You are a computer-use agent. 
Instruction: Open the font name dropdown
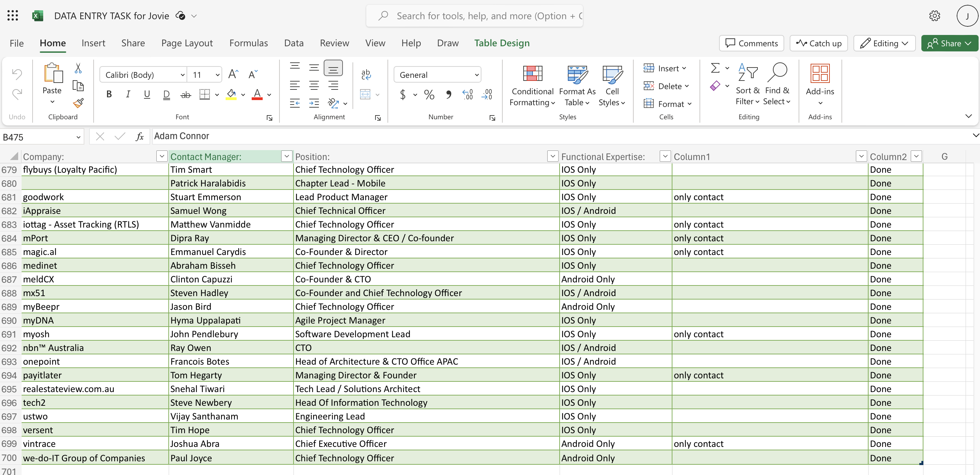183,75
